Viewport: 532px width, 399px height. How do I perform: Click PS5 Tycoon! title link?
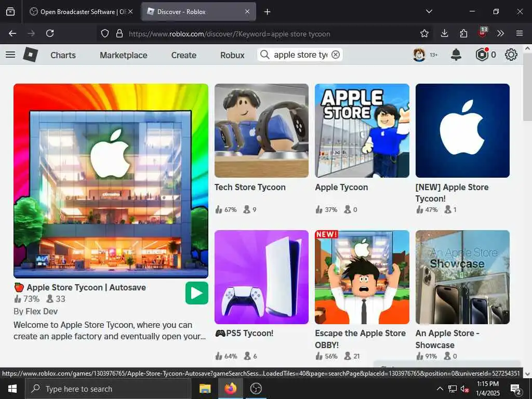coord(244,333)
